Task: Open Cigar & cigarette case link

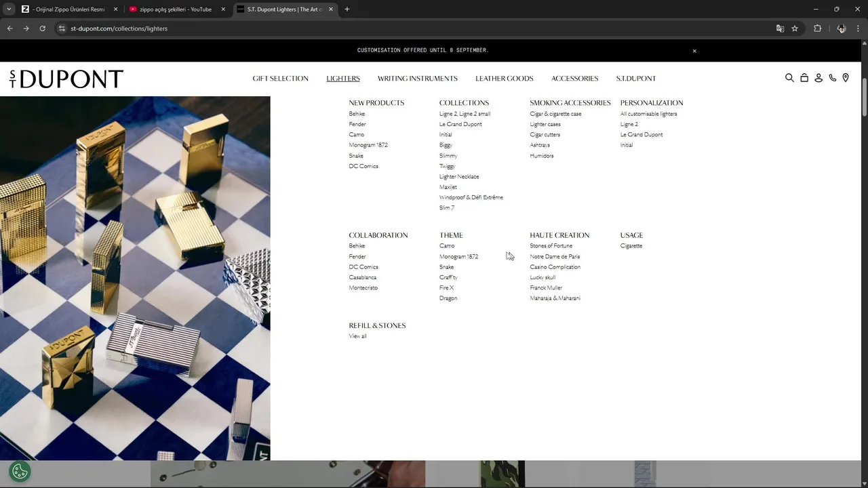Action: (x=555, y=114)
